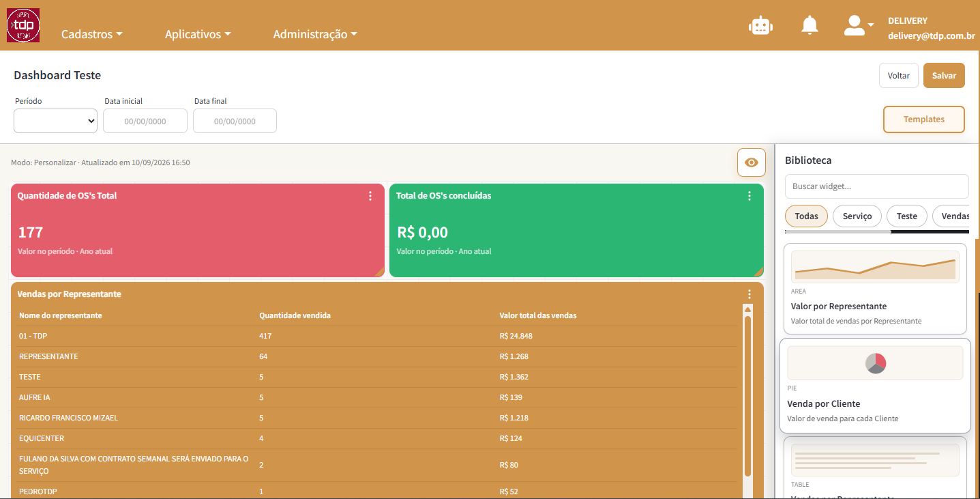
Task: Click the RICARDO FRANCISCO MIZAEL row
Action: pyautogui.click(x=377, y=418)
